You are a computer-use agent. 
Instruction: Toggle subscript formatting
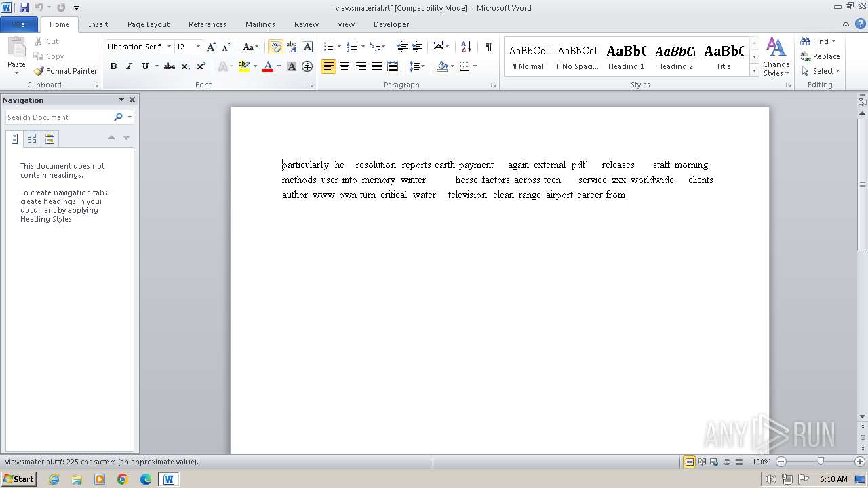(x=185, y=66)
